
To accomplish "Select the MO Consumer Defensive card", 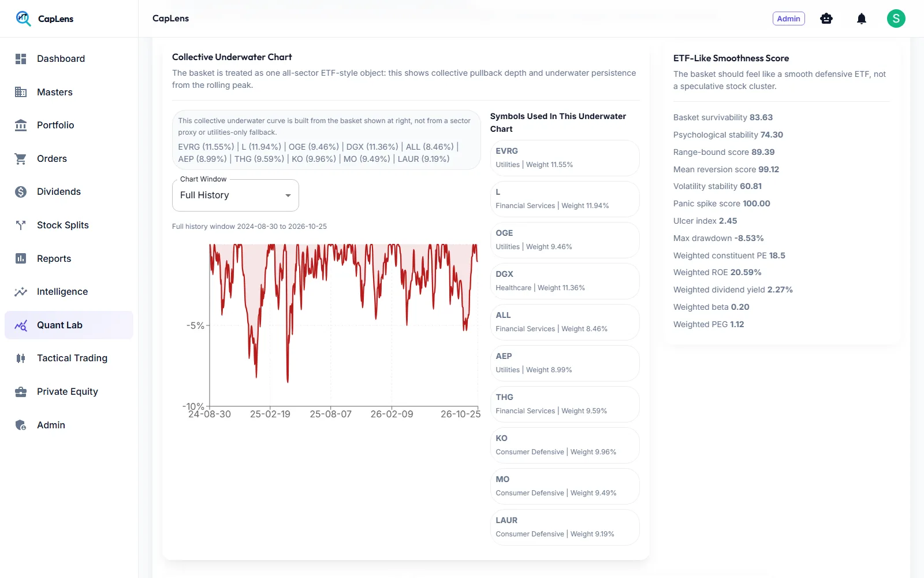I will pos(565,486).
